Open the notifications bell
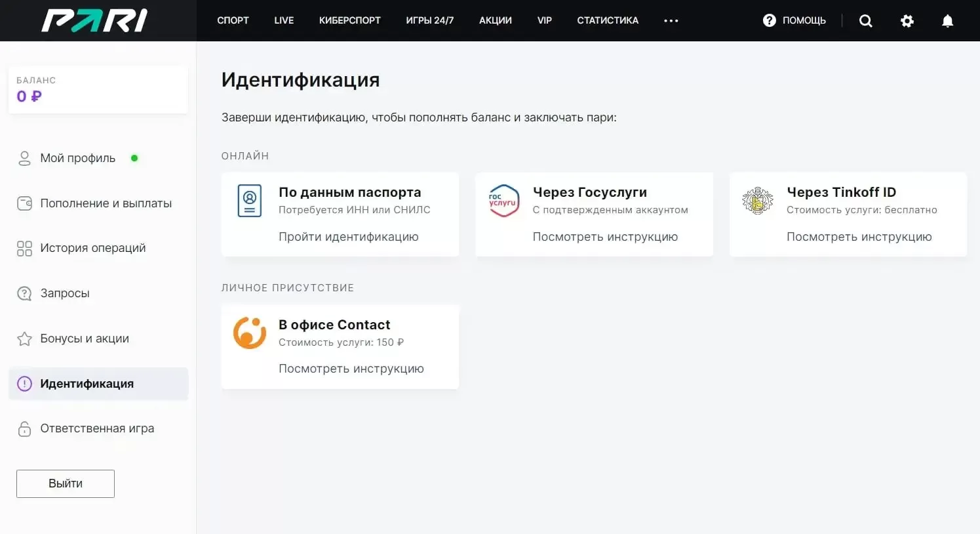 947,20
